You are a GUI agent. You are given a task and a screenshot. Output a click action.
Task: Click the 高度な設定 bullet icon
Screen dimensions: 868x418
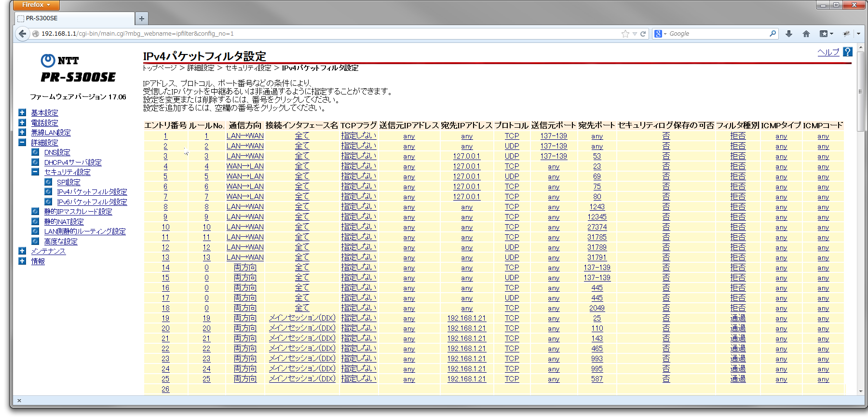point(35,242)
